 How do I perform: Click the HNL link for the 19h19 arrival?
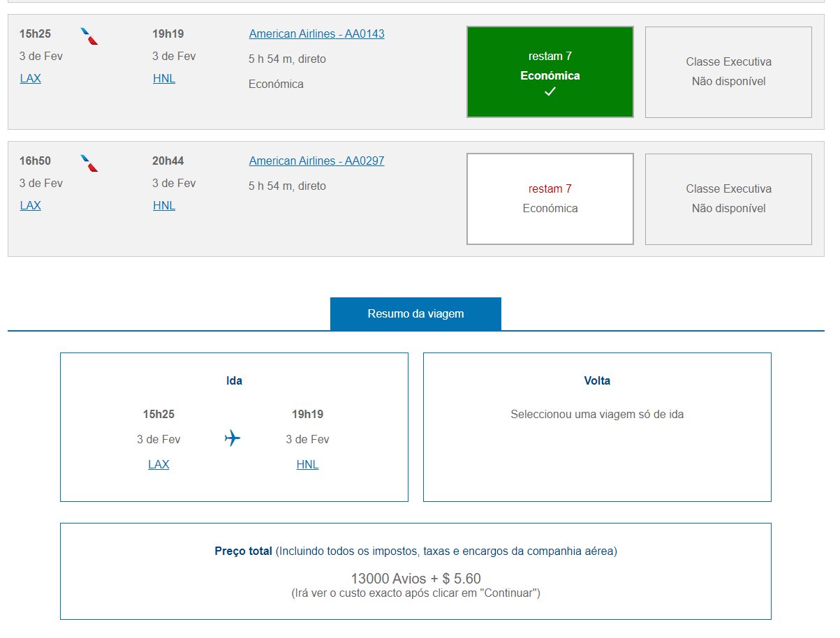(x=164, y=78)
